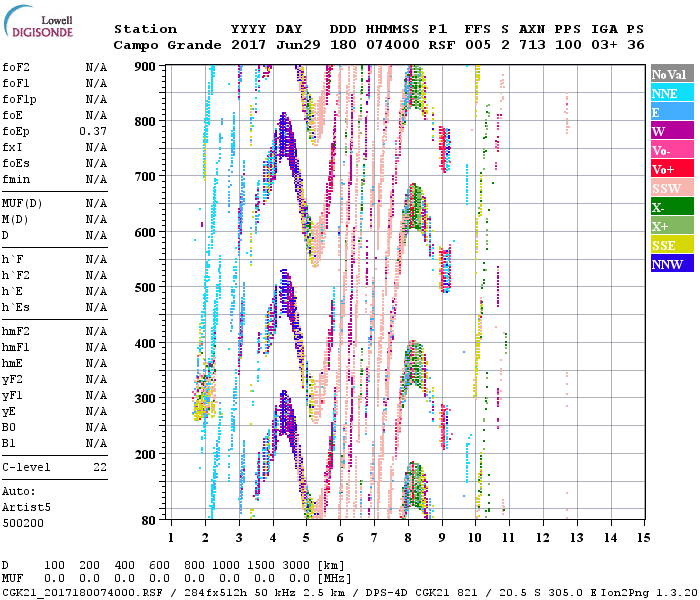Click the 5 MHz frequency axis label
The width and height of the screenshot is (700, 600).
(x=306, y=538)
